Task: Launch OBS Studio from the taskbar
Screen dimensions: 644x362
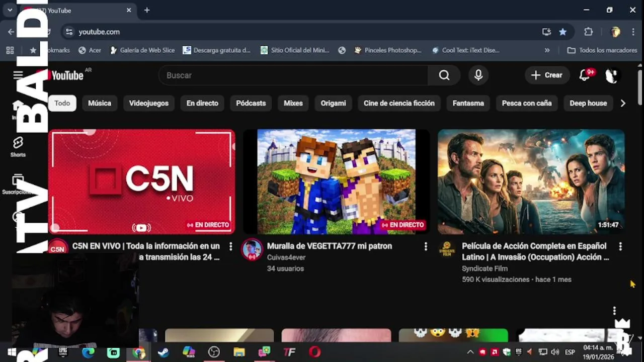Action: pyautogui.click(x=214, y=352)
